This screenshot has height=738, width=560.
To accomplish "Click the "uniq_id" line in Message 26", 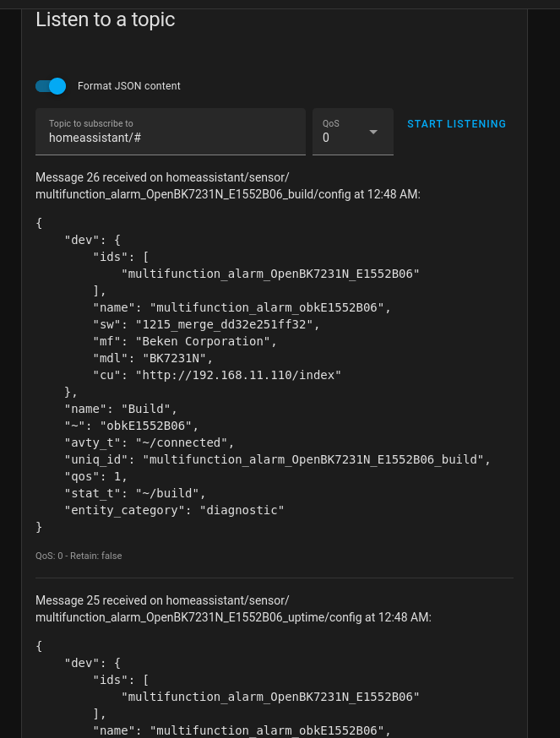I will pos(277,459).
